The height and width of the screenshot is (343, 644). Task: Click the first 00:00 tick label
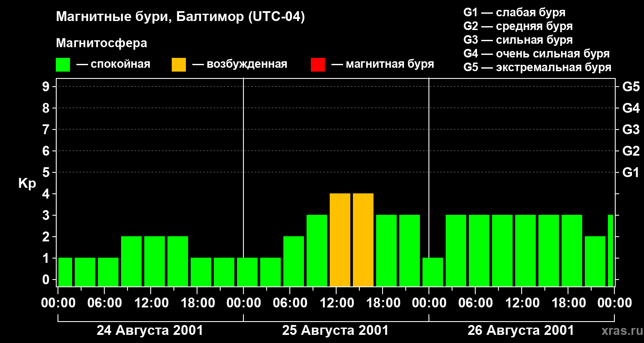(58, 303)
